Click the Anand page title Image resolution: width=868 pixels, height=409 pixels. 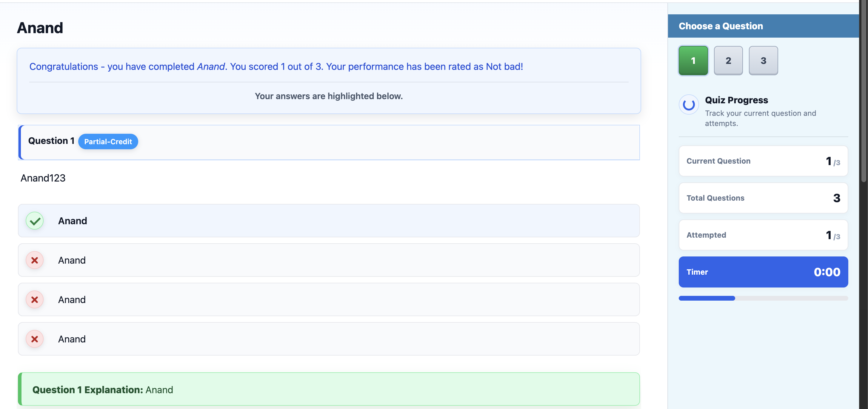40,28
